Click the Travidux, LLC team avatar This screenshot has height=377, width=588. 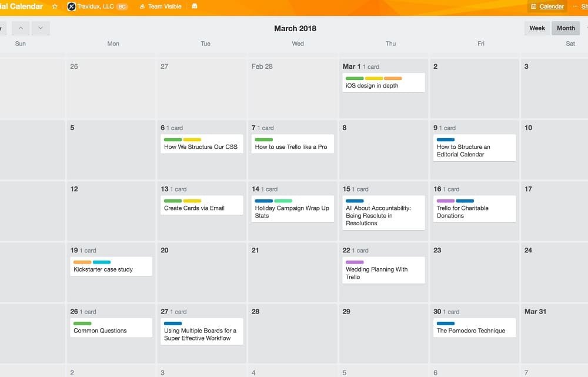tap(71, 6)
